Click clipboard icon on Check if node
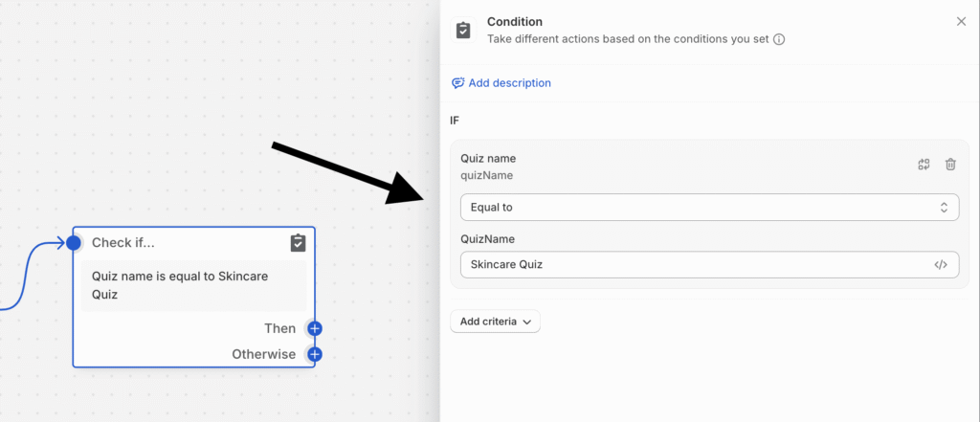Image resolution: width=980 pixels, height=422 pixels. click(299, 243)
